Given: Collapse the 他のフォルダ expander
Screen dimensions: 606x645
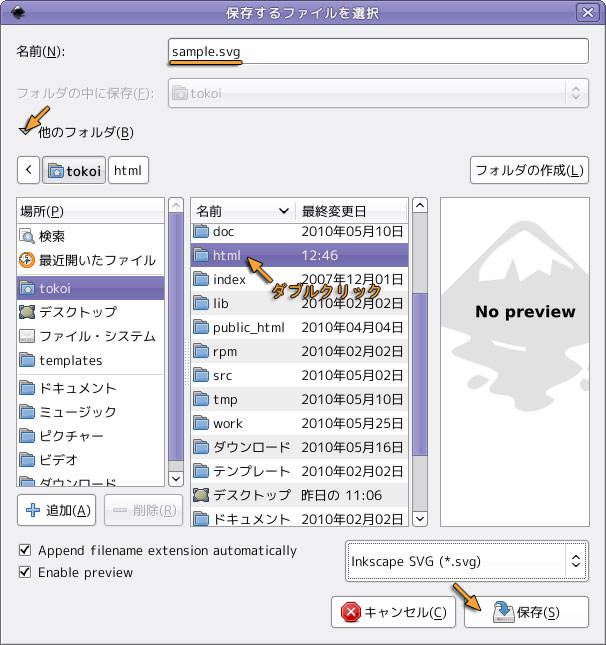Looking at the screenshot, I should [x=25, y=131].
